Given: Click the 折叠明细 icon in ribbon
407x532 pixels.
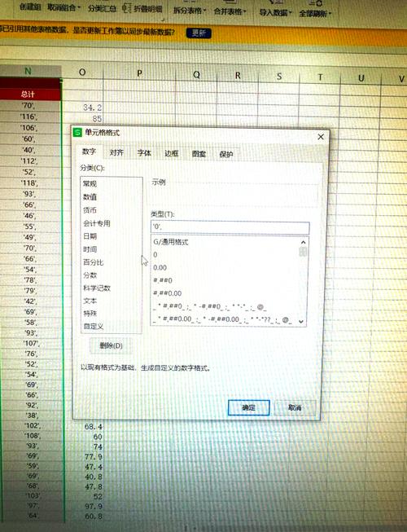Looking at the screenshot, I should 127,8.
